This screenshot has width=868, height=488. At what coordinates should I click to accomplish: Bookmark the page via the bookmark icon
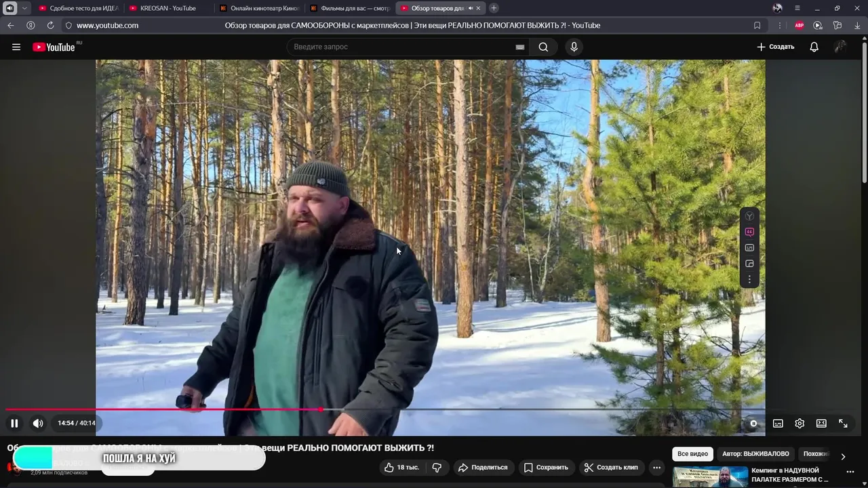click(x=757, y=25)
